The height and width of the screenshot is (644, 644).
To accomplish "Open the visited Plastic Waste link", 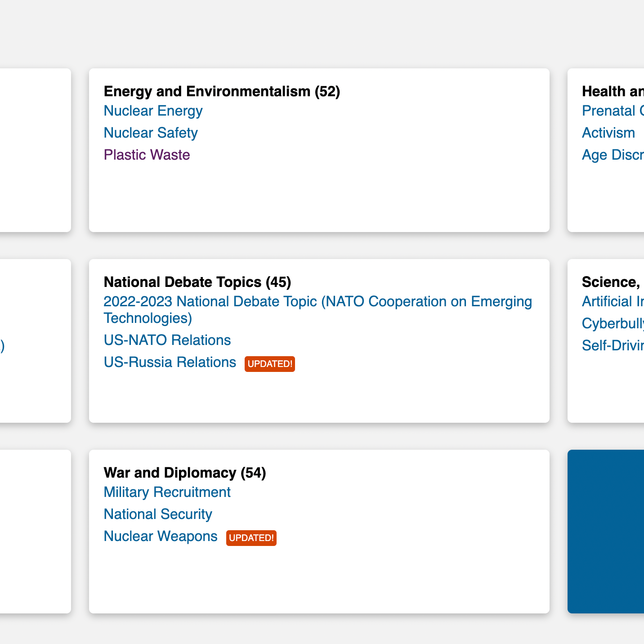I will (x=147, y=155).
